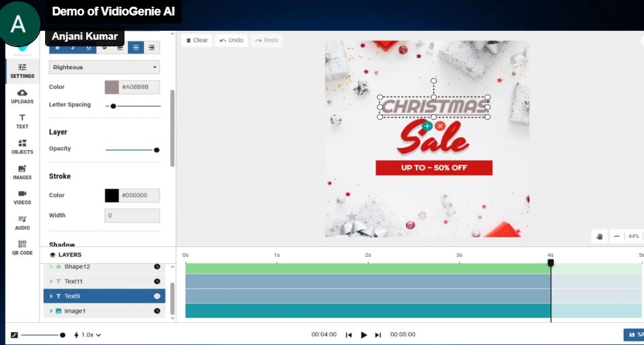644x345 pixels.
Task: Expand the Image1 layer
Action: pyautogui.click(x=51, y=311)
